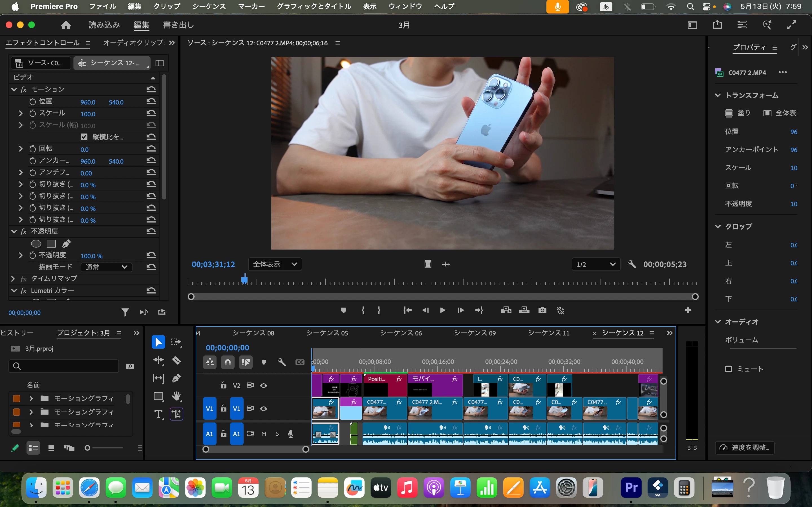This screenshot has height=507, width=812.
Task: Select the Hand tool
Action: [176, 396]
